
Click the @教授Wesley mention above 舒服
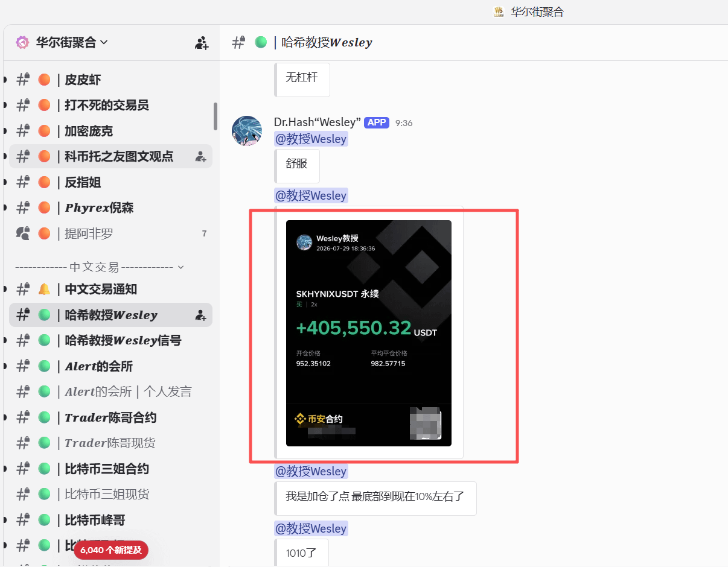coord(311,139)
